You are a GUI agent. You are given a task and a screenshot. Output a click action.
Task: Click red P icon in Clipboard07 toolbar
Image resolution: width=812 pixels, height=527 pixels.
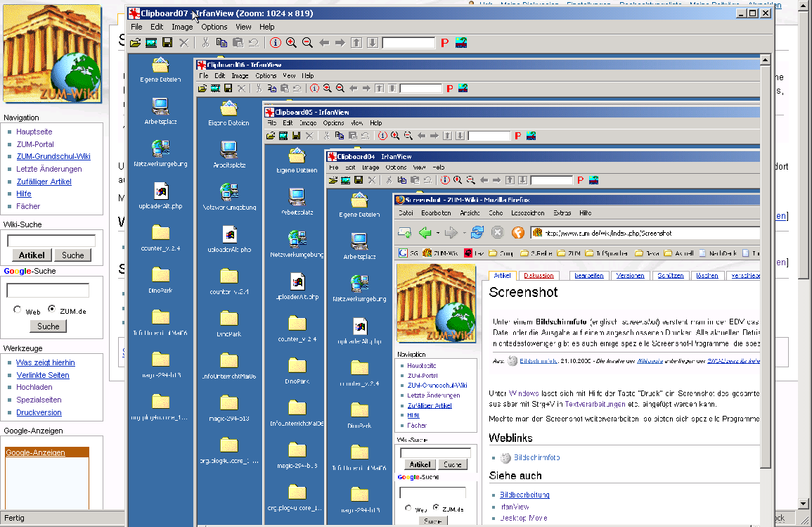444,43
